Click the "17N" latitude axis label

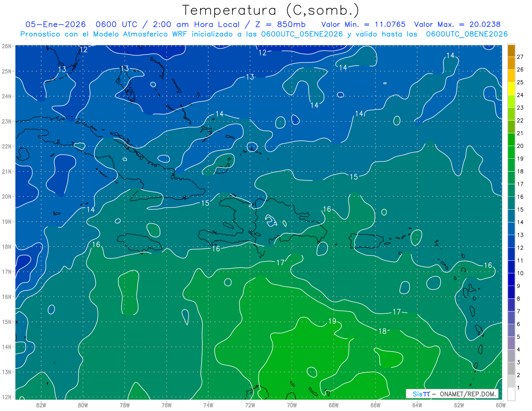click(7, 271)
